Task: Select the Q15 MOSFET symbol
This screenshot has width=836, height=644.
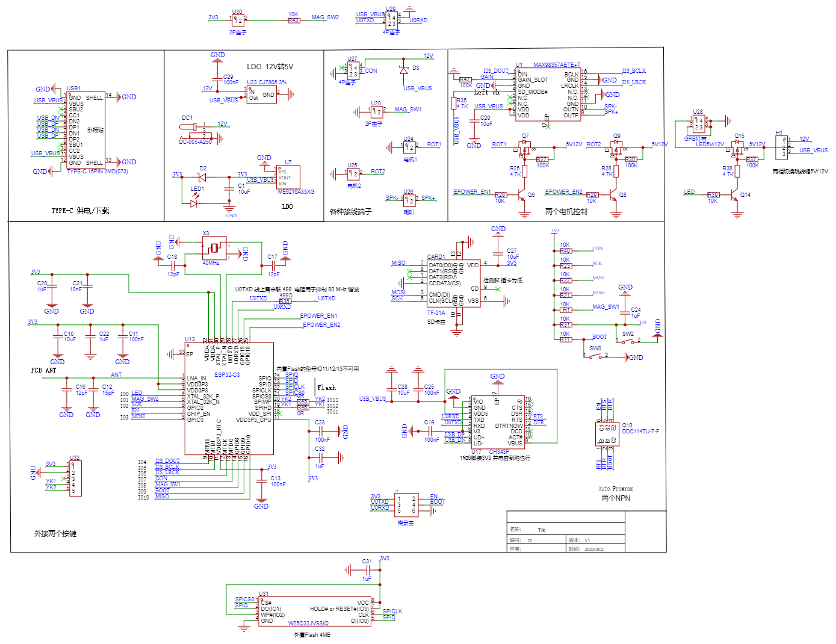Action: coord(737,149)
